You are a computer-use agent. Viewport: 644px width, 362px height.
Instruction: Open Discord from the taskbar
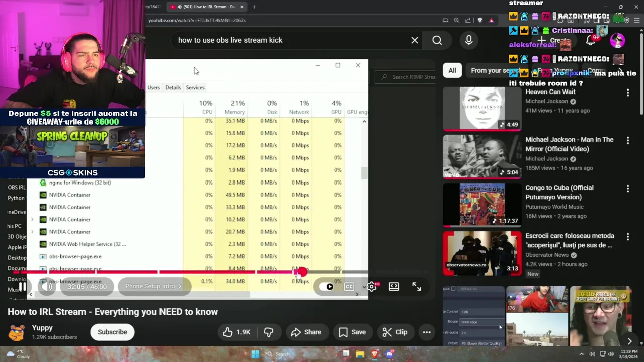point(389,354)
